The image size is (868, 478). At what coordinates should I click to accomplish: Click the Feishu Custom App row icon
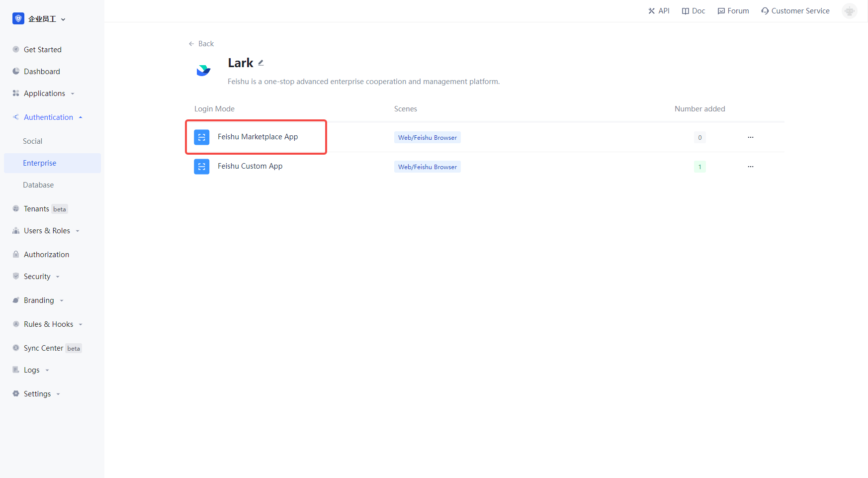(201, 167)
